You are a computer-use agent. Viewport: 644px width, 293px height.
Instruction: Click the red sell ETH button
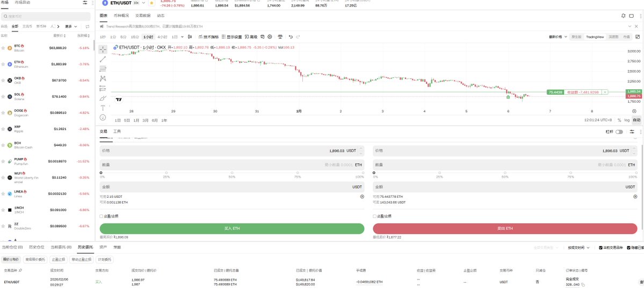point(505,228)
